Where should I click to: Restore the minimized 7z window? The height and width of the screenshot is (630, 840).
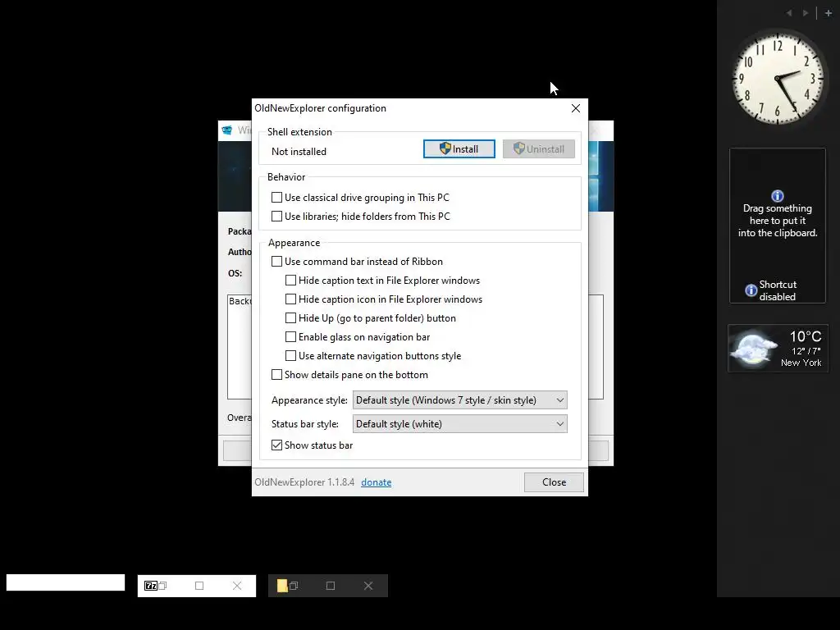[x=163, y=586]
